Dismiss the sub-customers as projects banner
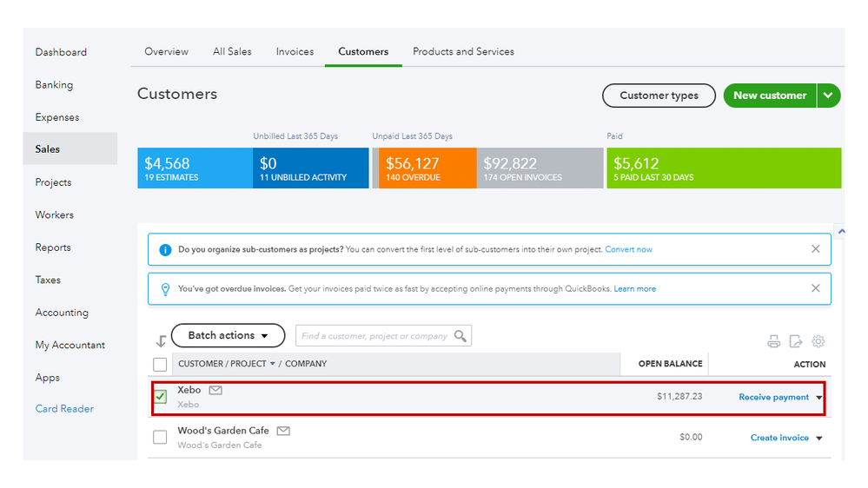This screenshot has height=488, width=868. (x=815, y=249)
